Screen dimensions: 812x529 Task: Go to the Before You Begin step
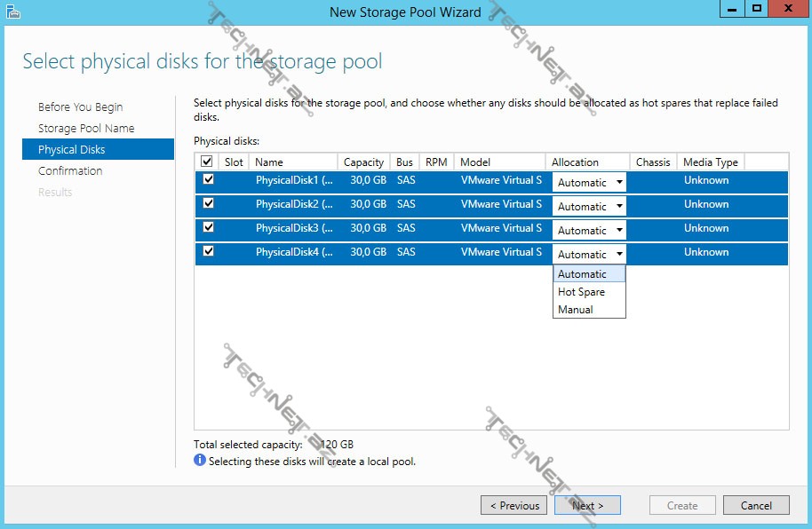click(81, 107)
